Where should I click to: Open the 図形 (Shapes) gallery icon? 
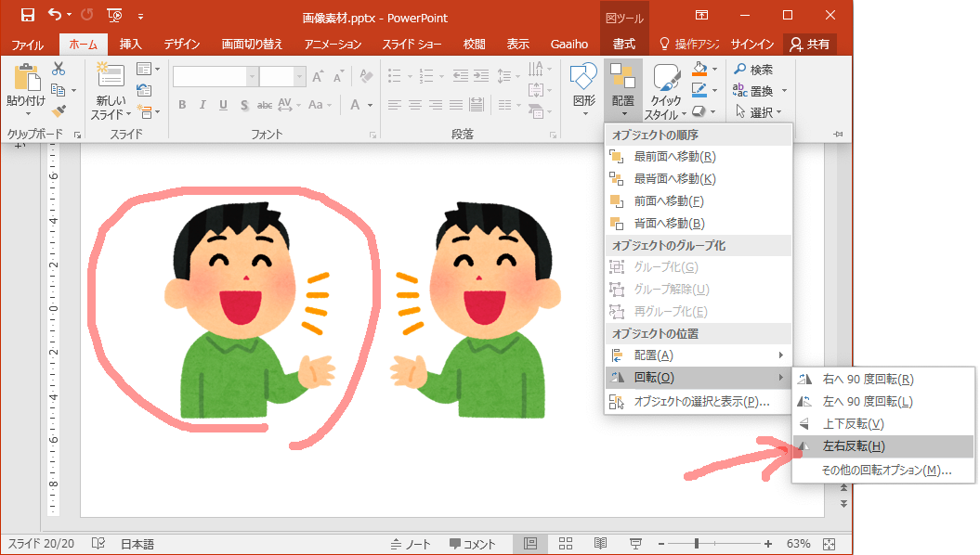(x=582, y=74)
